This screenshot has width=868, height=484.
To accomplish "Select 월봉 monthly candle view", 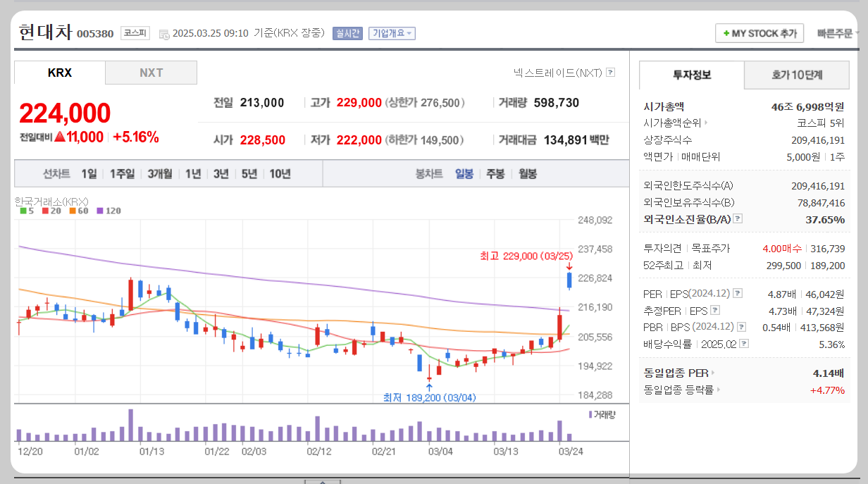I will tap(529, 174).
